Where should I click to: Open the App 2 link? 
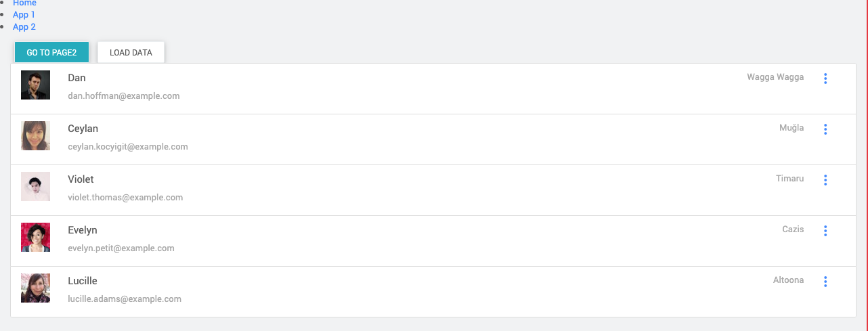(24, 27)
